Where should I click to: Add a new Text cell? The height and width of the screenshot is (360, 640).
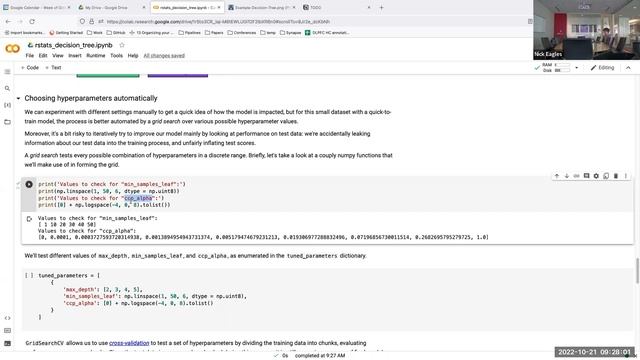point(53,68)
